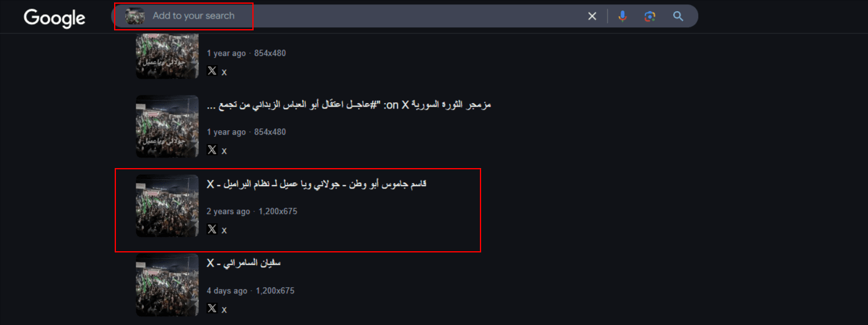Clear the search with the X icon
Screen dimensions: 868x325
(592, 16)
